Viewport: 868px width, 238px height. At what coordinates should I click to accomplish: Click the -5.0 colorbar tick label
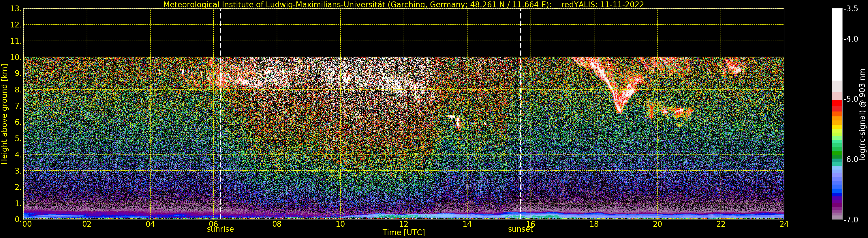[851, 99]
